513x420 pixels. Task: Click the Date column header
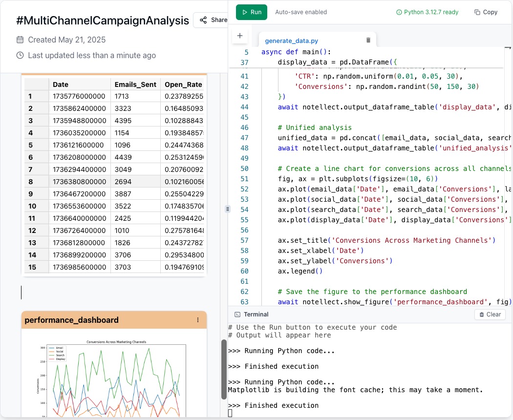pyautogui.click(x=80, y=84)
